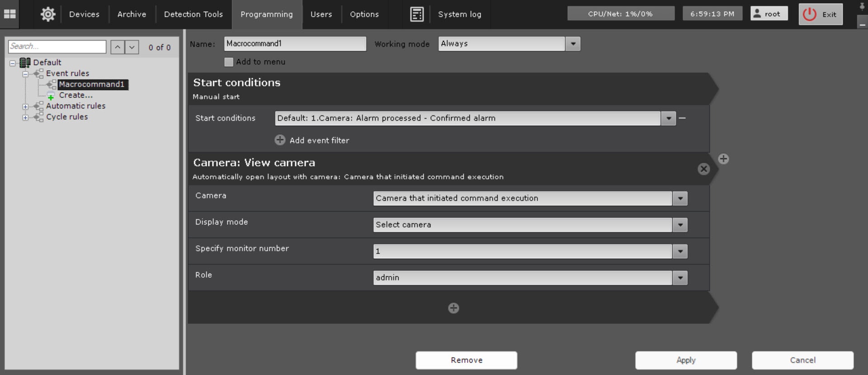Click the red Exit power icon
Image resolution: width=868 pixels, height=375 pixels.
click(809, 14)
